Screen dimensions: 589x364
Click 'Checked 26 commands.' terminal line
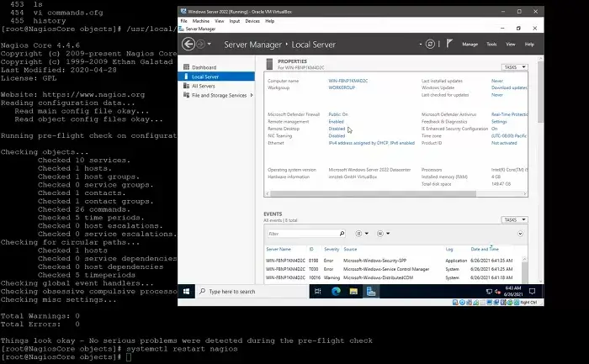click(84, 209)
